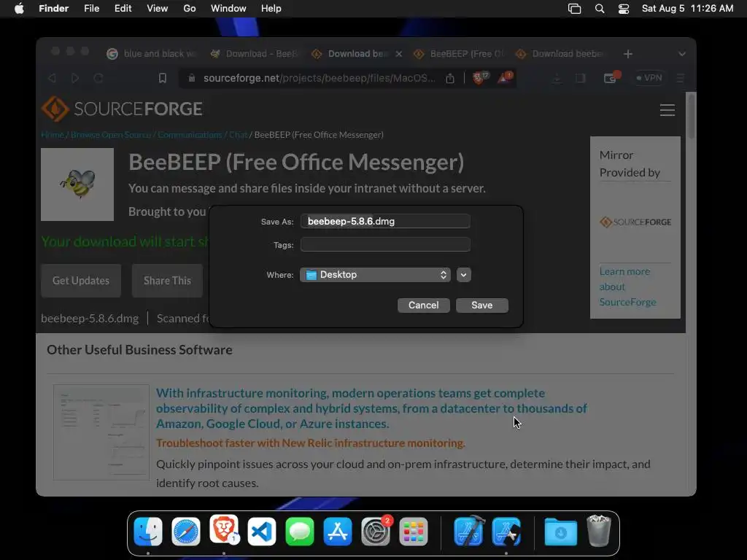Click the Share This button
Viewport: 747px width, 560px height.
click(167, 281)
